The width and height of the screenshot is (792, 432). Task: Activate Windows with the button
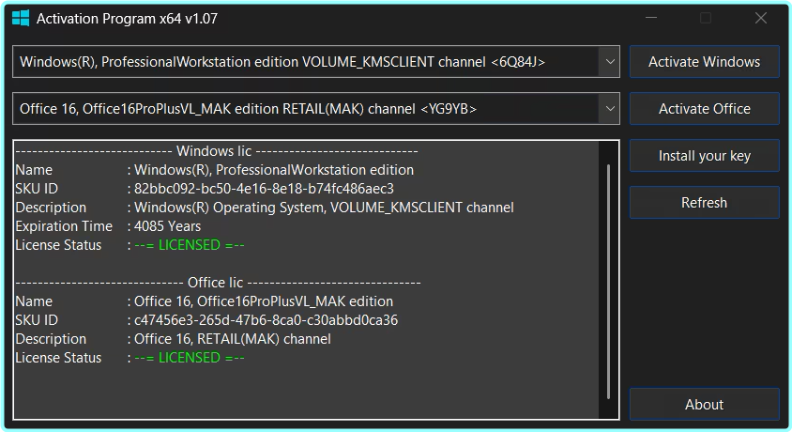coord(704,62)
